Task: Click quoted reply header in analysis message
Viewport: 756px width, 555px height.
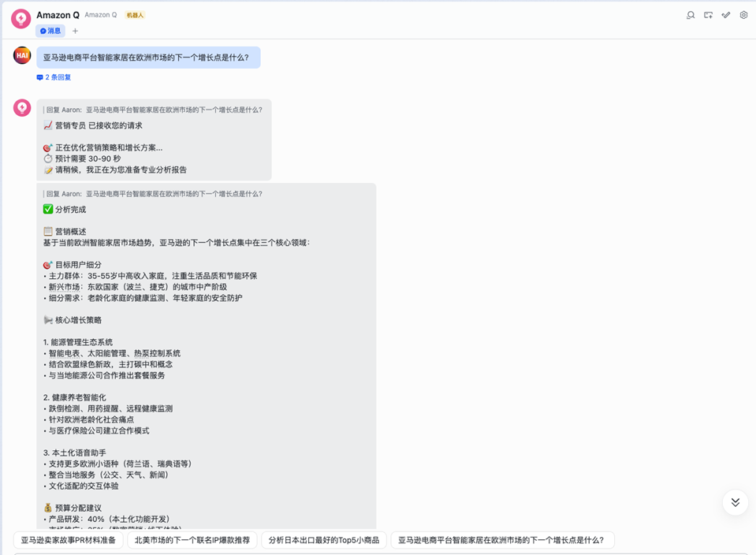Action: pos(153,194)
